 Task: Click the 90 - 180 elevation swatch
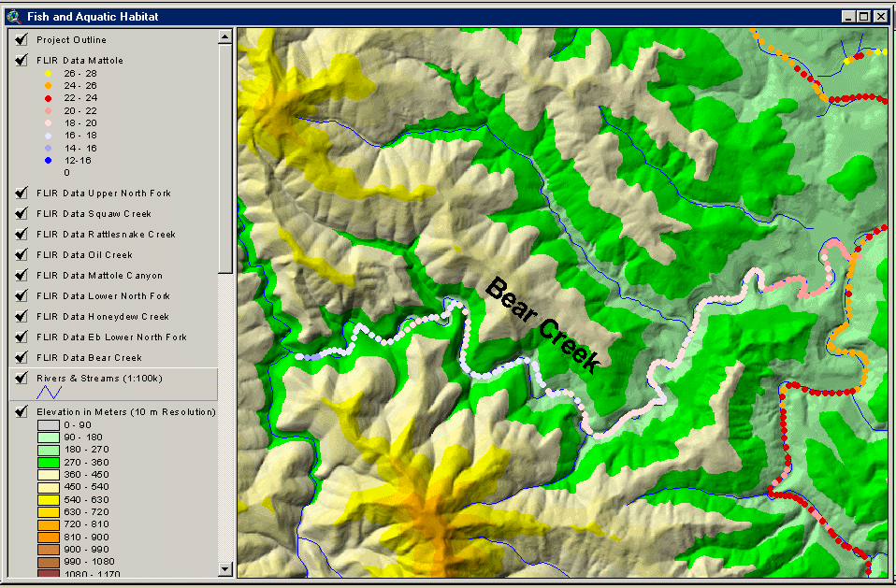pos(49,437)
